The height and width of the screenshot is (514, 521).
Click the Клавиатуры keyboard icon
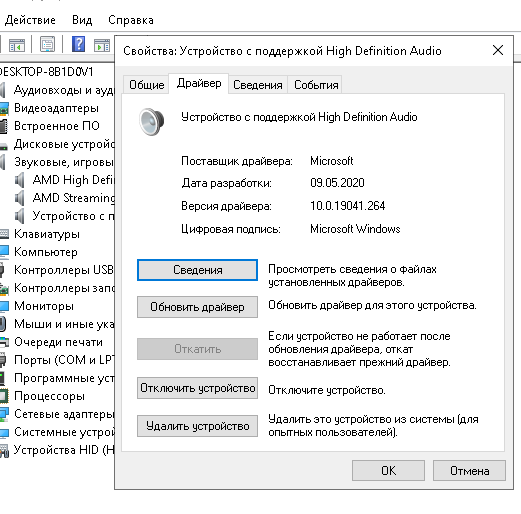pos(4,234)
